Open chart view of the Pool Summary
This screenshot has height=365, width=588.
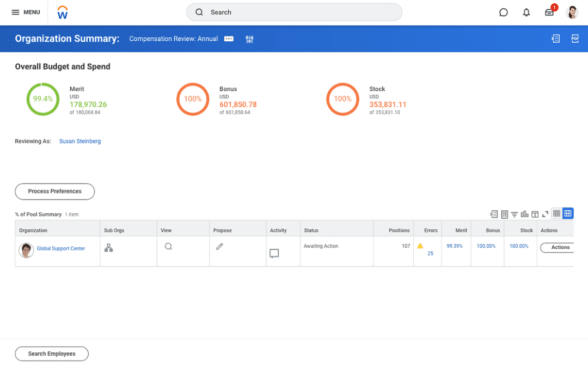[524, 214]
